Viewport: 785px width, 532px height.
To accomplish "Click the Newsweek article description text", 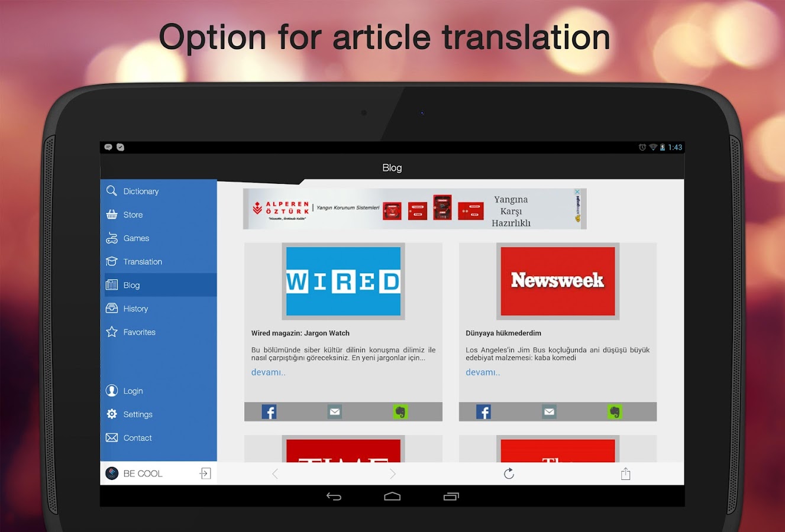I will 558,353.
